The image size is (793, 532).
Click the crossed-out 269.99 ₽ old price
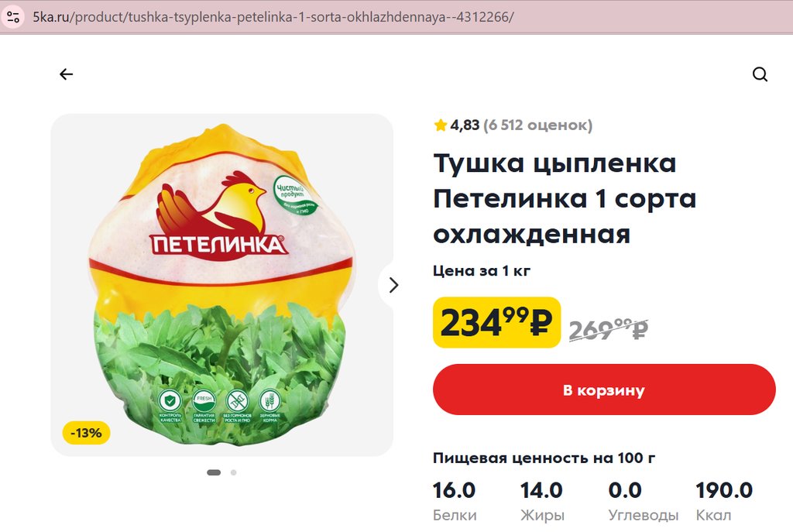point(609,329)
